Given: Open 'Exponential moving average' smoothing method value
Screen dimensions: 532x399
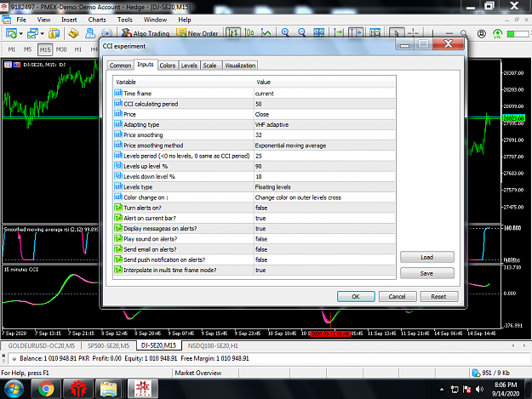Looking at the screenshot, I should click(324, 145).
